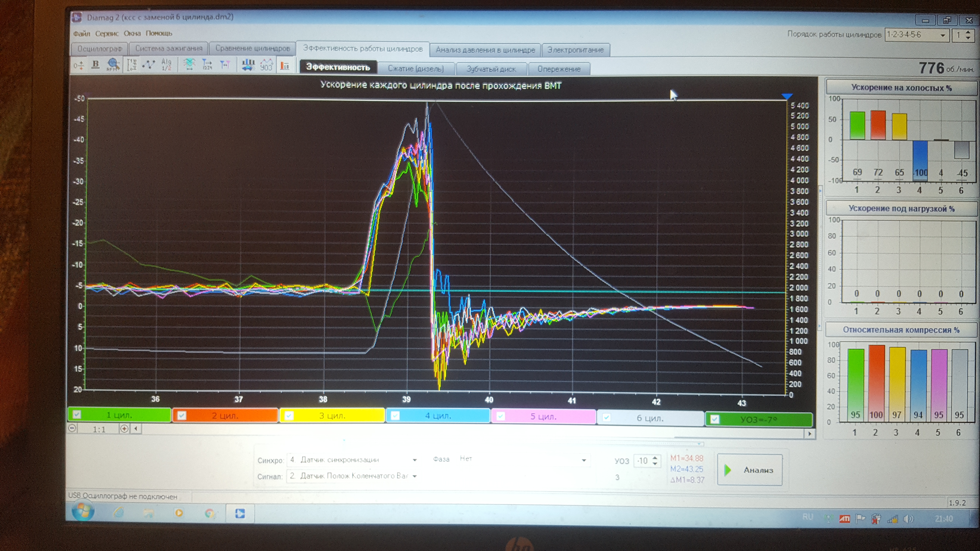Click the Diamag oscilloscope taskbar button
The image size is (980, 551).
click(240, 513)
